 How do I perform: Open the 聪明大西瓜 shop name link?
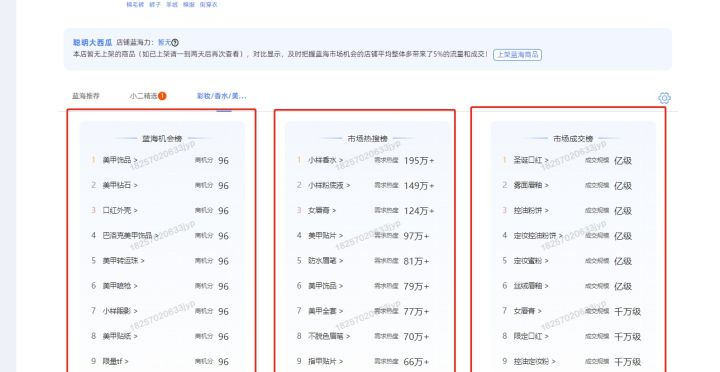pyautogui.click(x=92, y=43)
